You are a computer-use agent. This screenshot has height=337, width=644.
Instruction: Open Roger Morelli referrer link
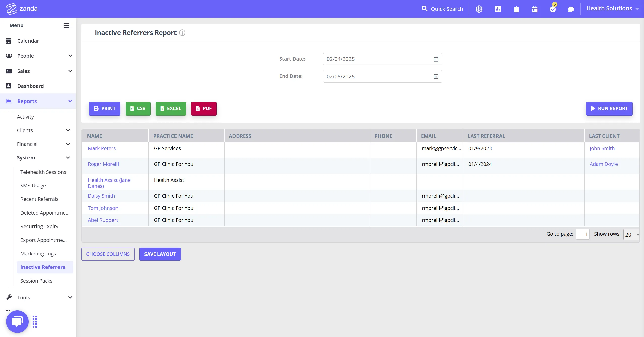[103, 164]
